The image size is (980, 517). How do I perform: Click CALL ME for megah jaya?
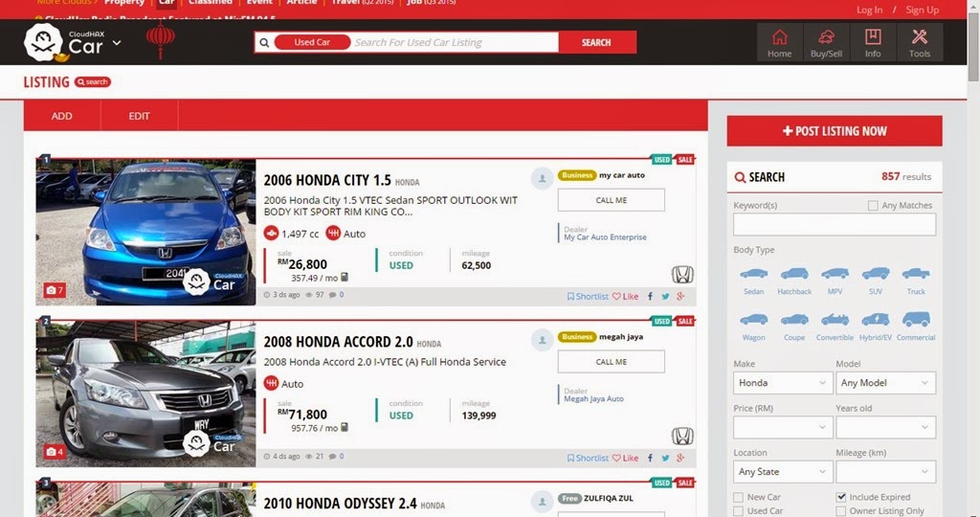click(612, 361)
